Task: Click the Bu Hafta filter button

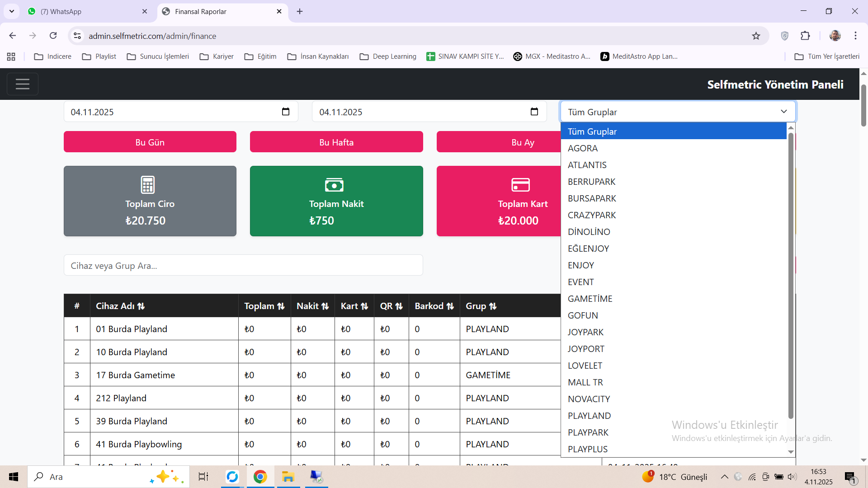Action: tap(336, 142)
